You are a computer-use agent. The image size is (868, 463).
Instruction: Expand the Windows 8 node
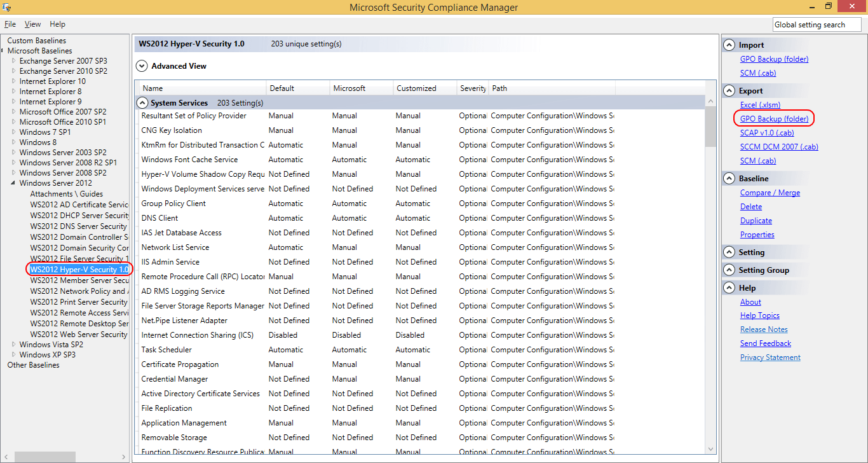click(x=14, y=142)
